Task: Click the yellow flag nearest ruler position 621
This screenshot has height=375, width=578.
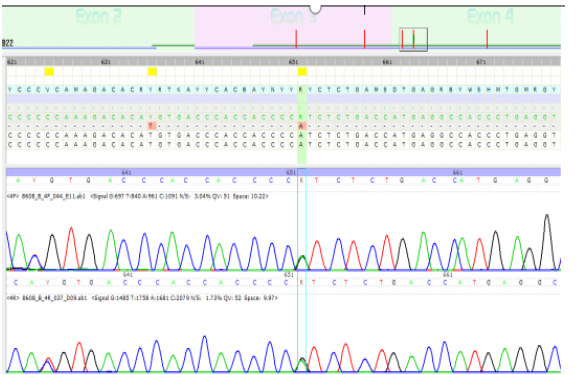Action: [49, 72]
